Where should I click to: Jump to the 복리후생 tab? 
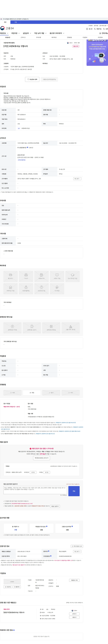[x=54, y=37]
